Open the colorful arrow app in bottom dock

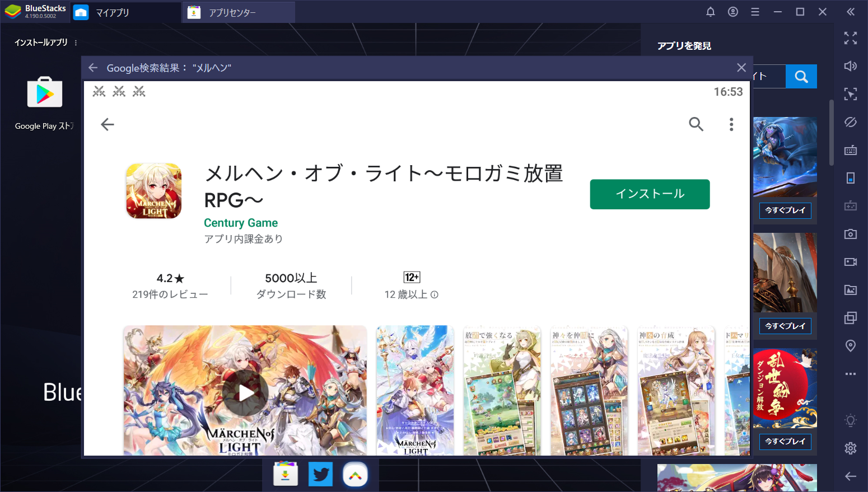pyautogui.click(x=355, y=475)
